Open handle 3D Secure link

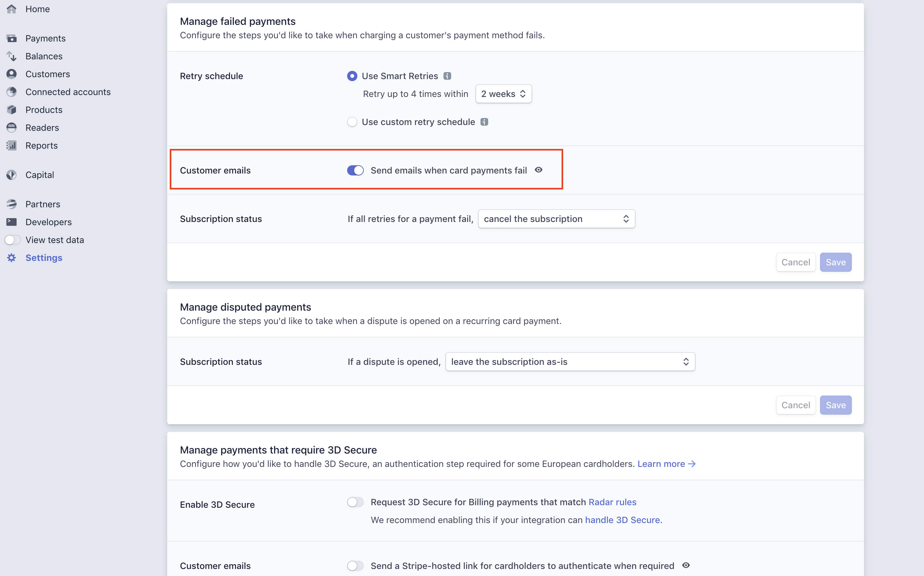(622, 520)
